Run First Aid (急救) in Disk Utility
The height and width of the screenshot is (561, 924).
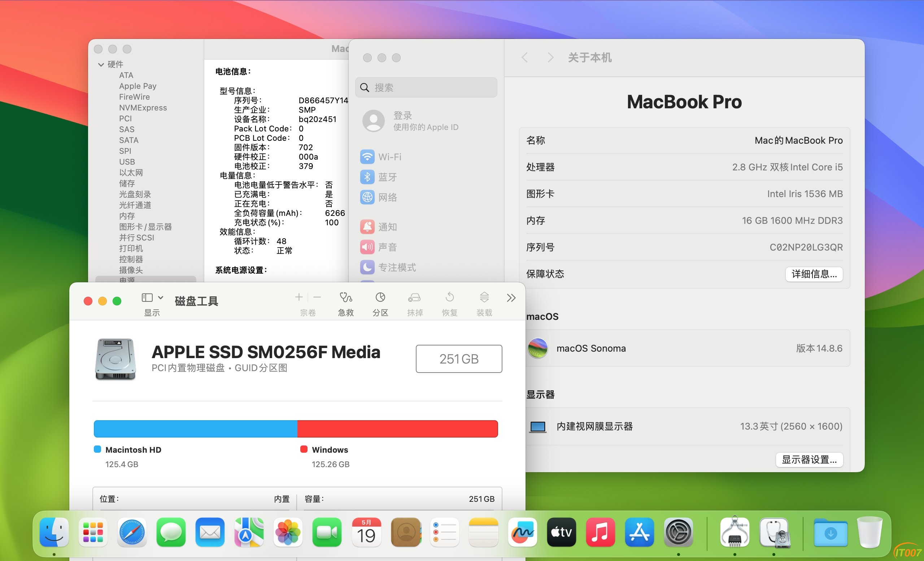click(x=346, y=304)
